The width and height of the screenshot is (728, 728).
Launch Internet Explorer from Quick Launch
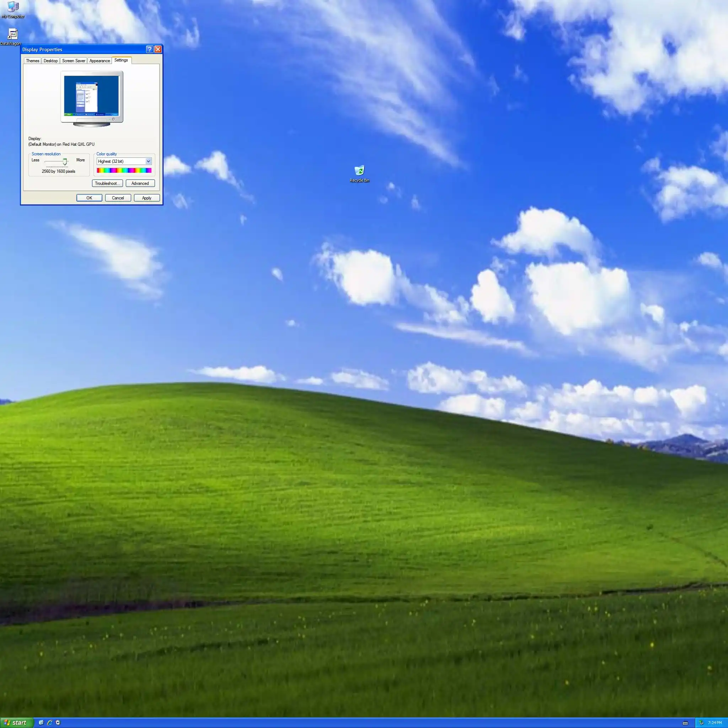(x=49, y=722)
